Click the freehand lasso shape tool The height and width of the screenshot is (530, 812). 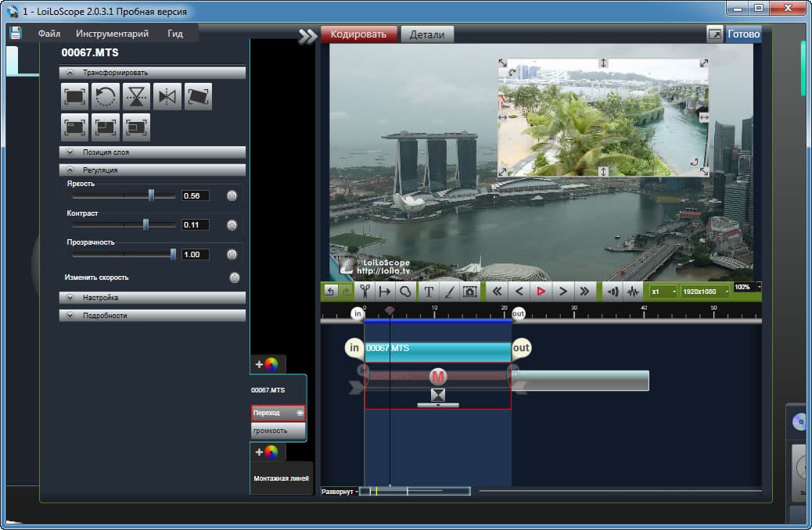pos(405,291)
